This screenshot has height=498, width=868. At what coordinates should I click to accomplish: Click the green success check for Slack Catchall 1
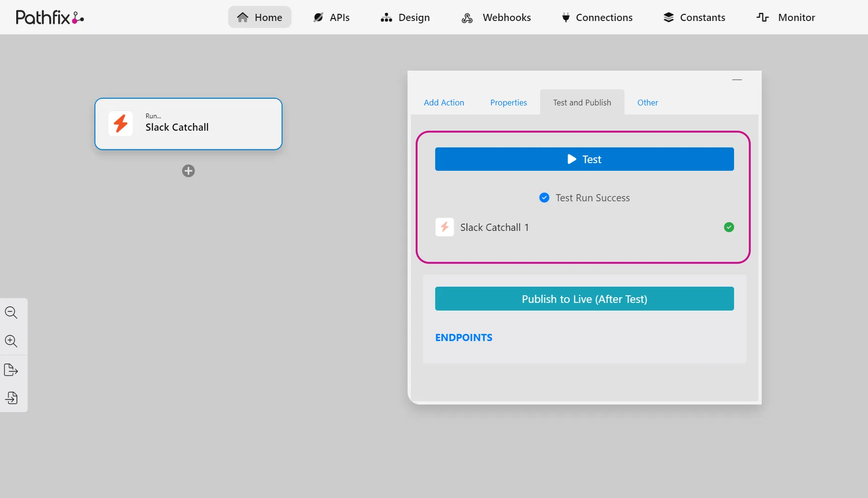pyautogui.click(x=729, y=227)
